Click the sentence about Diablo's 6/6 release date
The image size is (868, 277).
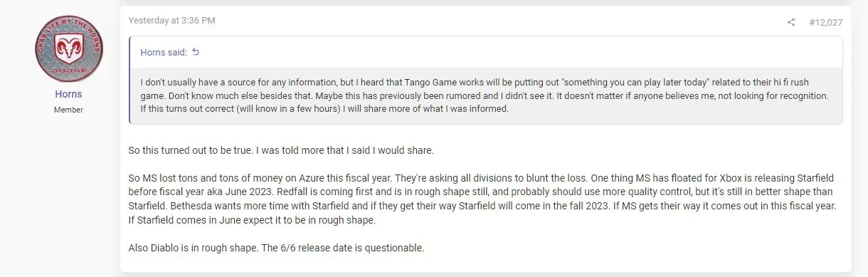tap(276, 248)
